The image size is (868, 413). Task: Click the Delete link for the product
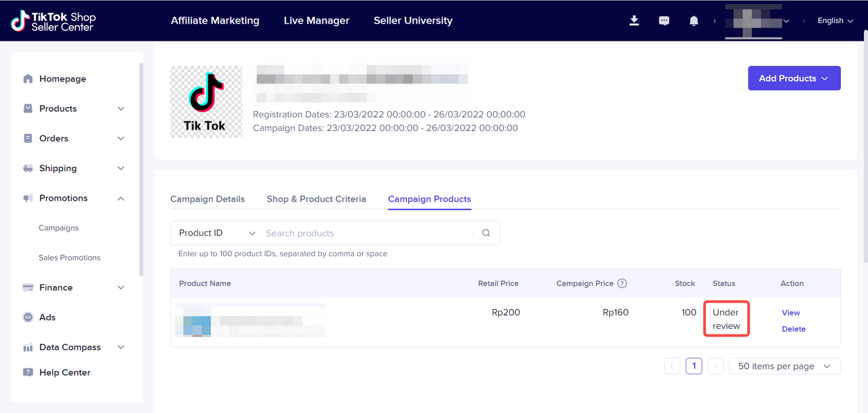tap(793, 329)
